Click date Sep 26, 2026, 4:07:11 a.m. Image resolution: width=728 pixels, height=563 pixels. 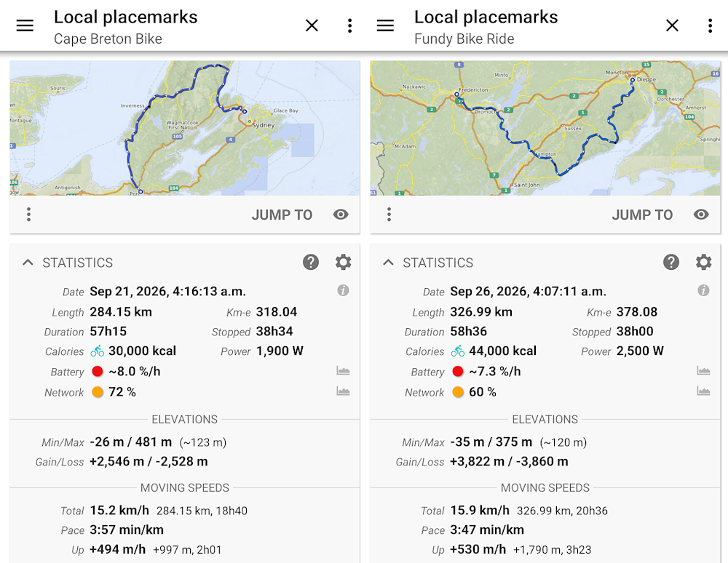click(529, 291)
